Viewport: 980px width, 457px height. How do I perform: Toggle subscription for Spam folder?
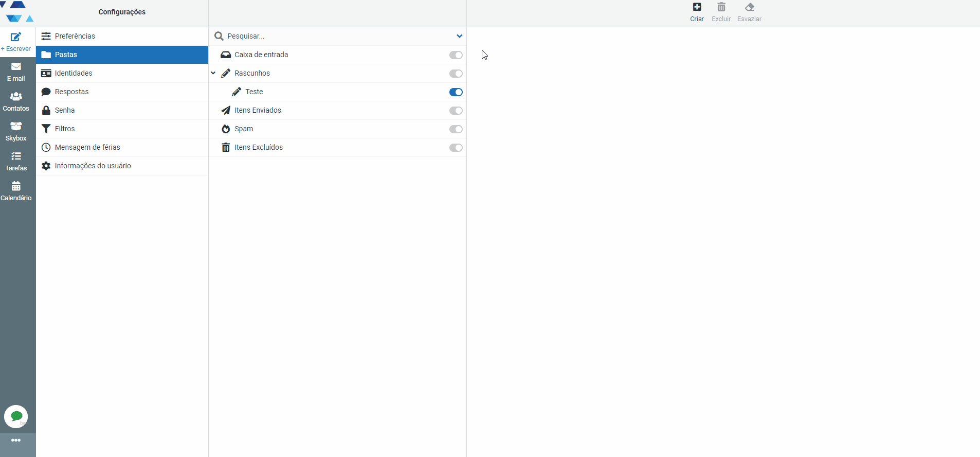pyautogui.click(x=456, y=129)
